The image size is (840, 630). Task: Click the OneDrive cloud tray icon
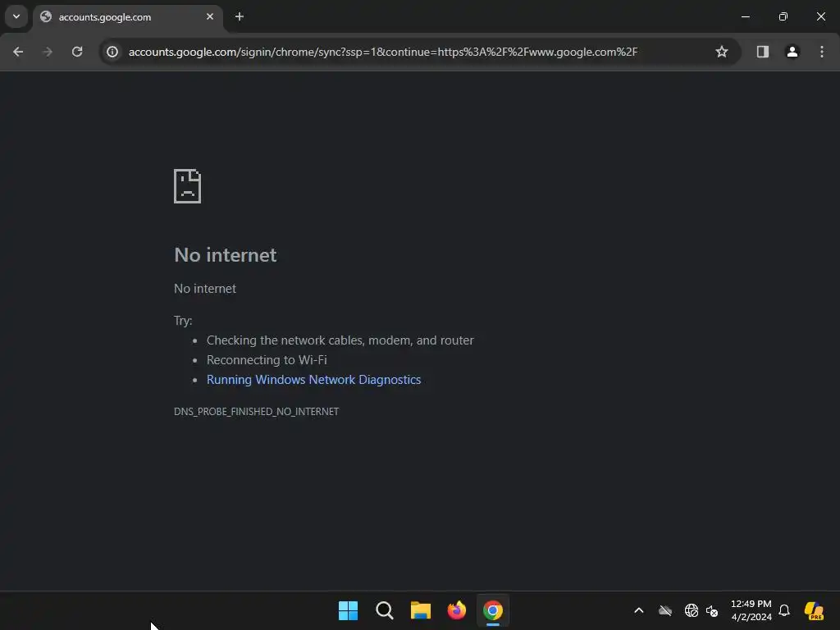[665, 610]
